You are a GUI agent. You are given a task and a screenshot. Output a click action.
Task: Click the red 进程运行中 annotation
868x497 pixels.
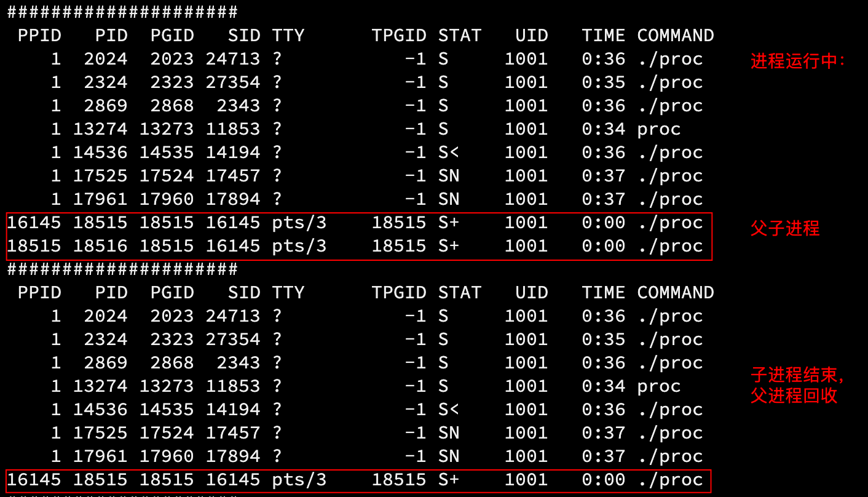pos(798,61)
